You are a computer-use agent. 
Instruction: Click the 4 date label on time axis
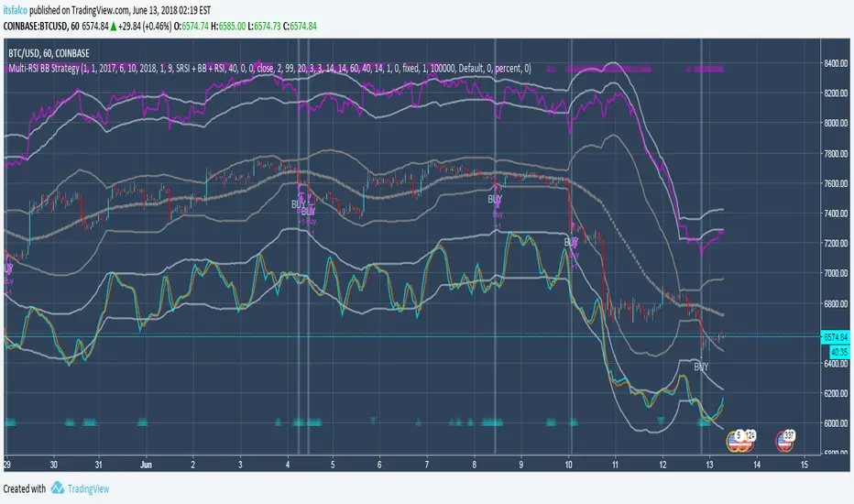pos(288,465)
